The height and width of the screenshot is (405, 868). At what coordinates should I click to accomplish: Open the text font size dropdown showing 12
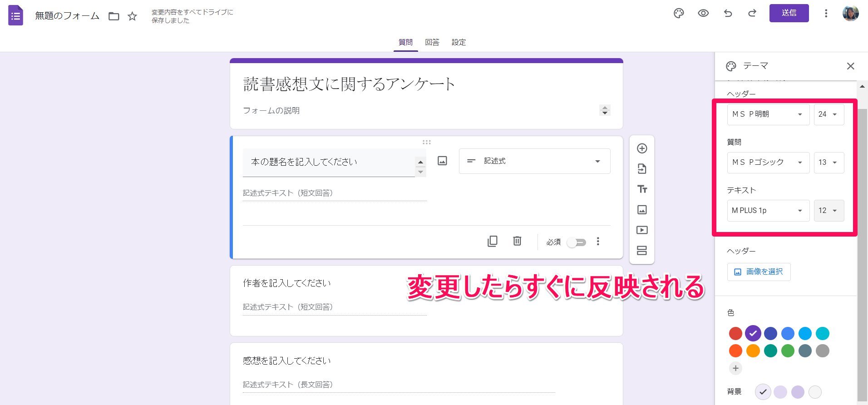[829, 211]
